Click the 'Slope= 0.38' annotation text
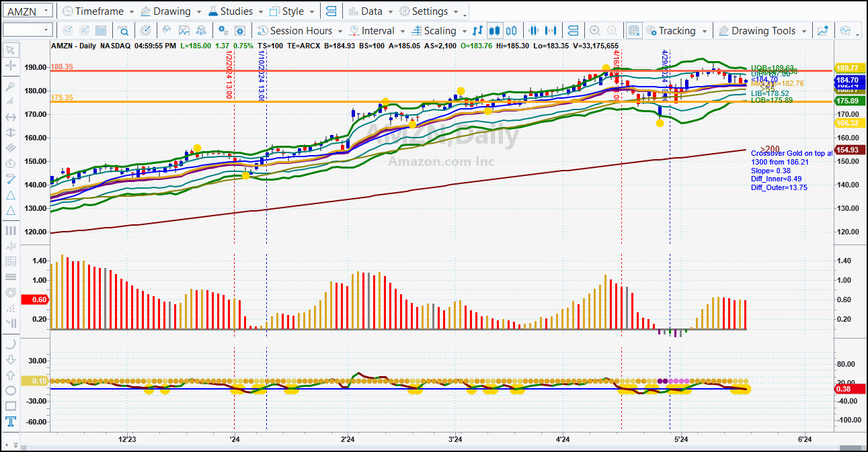 (x=771, y=171)
